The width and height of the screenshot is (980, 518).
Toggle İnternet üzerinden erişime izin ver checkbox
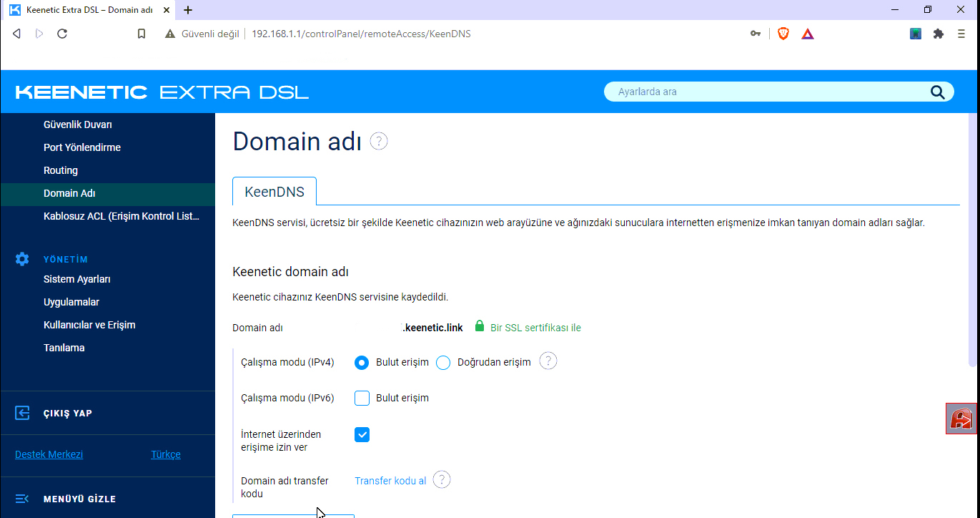click(x=362, y=434)
